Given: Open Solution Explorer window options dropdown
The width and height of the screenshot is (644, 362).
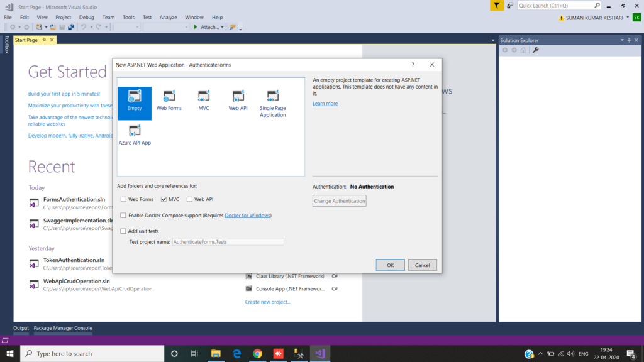Looking at the screenshot, I should [x=622, y=40].
